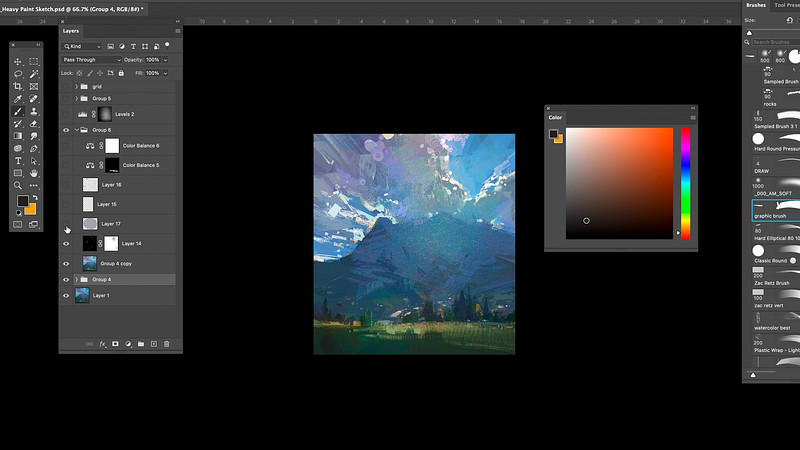The width and height of the screenshot is (800, 450).
Task: Add a layer style fx
Action: (103, 344)
